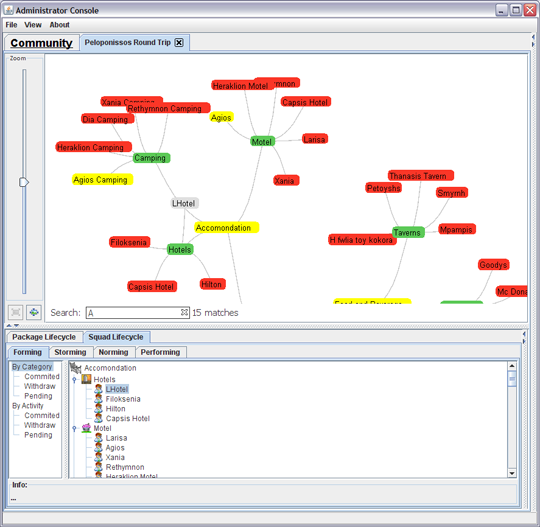Click the green Taverns node in the graph
This screenshot has height=527, width=540.
tap(408, 232)
